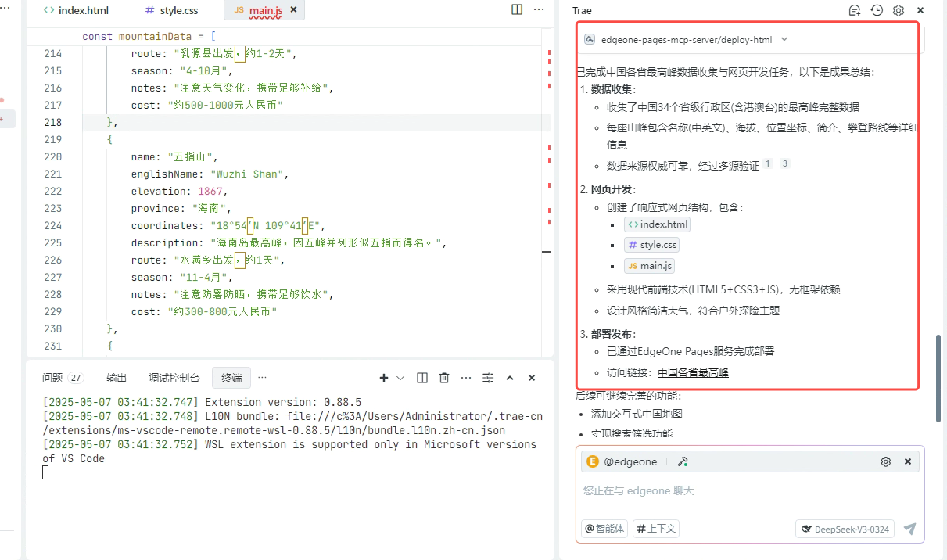Viewport: 947px width, 560px height.
Task: Open terminal more actions menu
Action: click(466, 378)
